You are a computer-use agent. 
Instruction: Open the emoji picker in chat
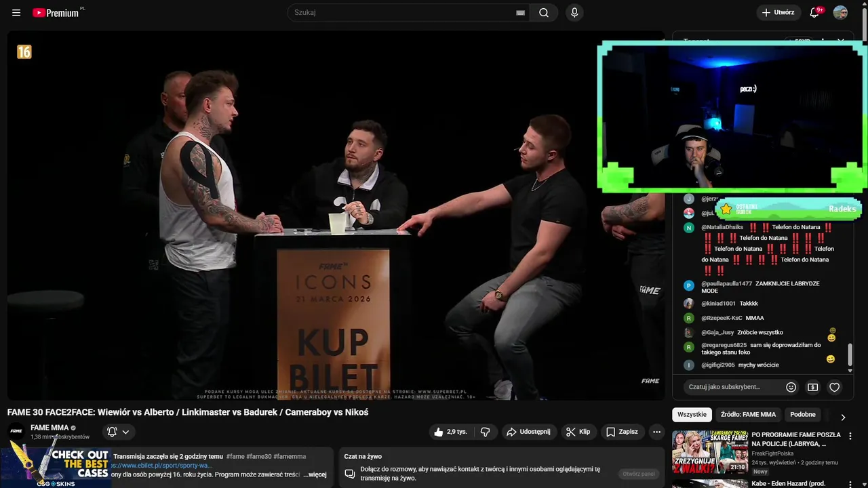(x=791, y=387)
